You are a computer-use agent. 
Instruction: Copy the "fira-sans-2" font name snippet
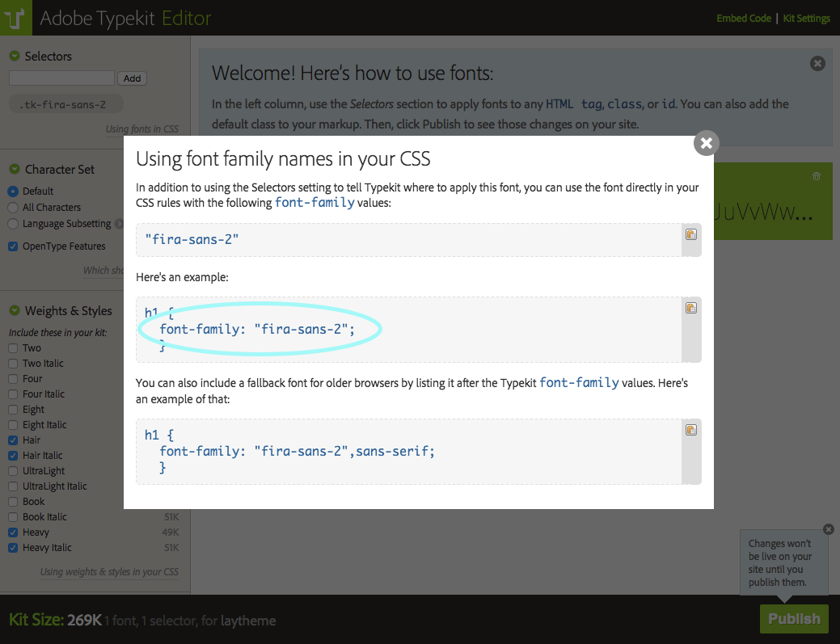click(691, 234)
